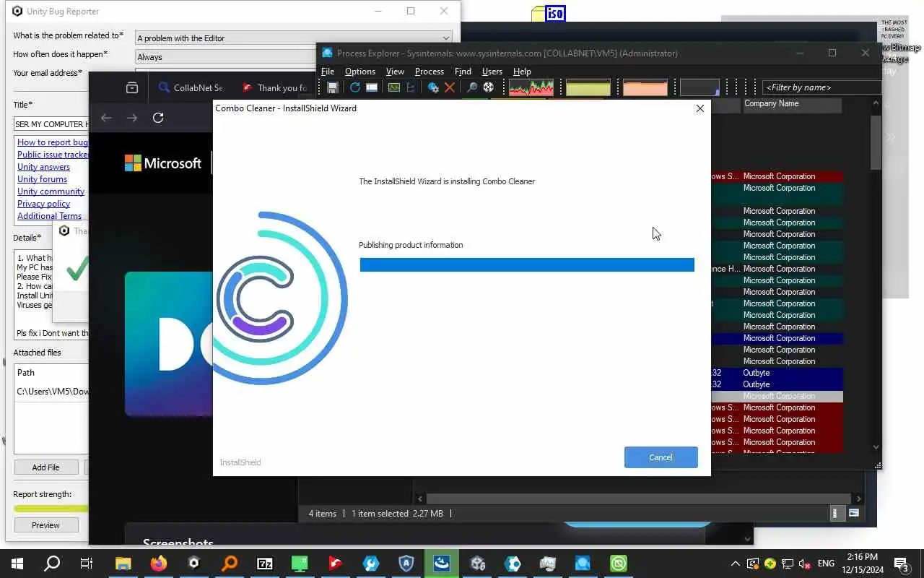The image size is (924, 578).
Task: Open the Users menu in Process Explorer
Action: pyautogui.click(x=492, y=72)
